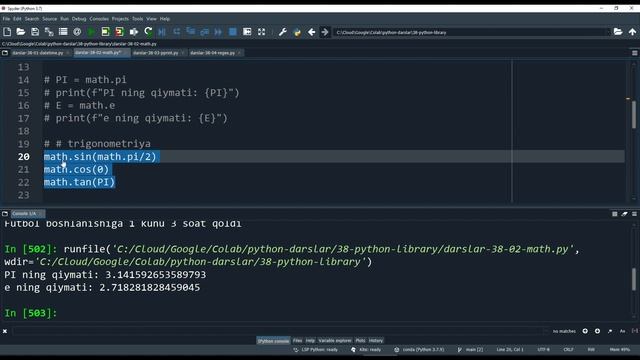This screenshot has width=640, height=360.
Task: Open the Search menu
Action: [32, 19]
